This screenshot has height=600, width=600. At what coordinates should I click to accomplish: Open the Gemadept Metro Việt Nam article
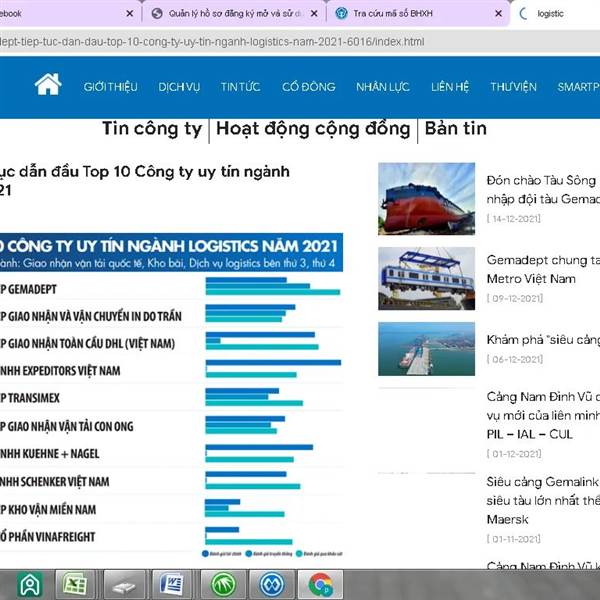tap(543, 269)
